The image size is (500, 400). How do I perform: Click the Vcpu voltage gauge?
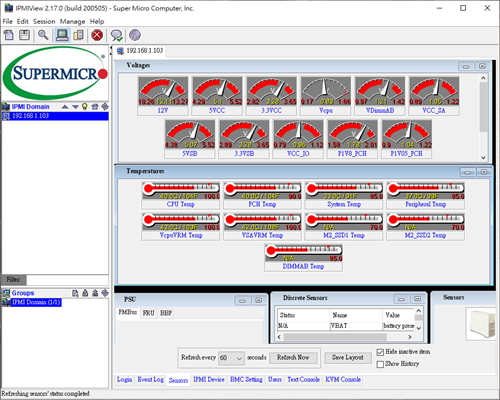pyautogui.click(x=326, y=96)
